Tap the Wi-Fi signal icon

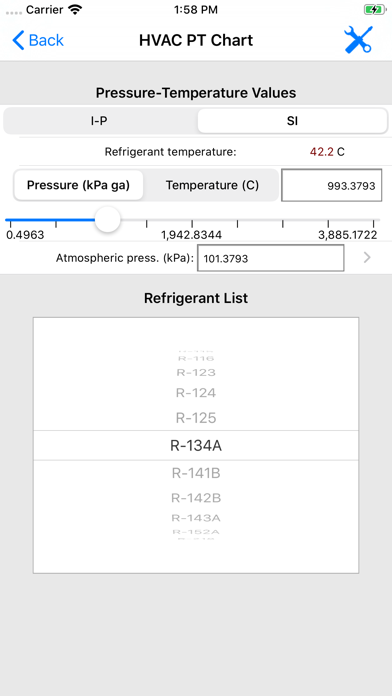coord(76,9)
